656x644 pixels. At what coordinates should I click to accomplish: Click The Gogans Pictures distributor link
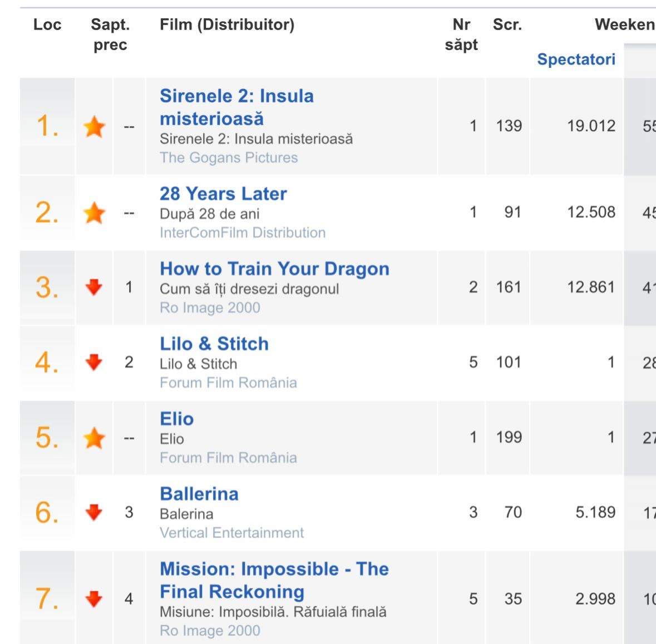[229, 157]
